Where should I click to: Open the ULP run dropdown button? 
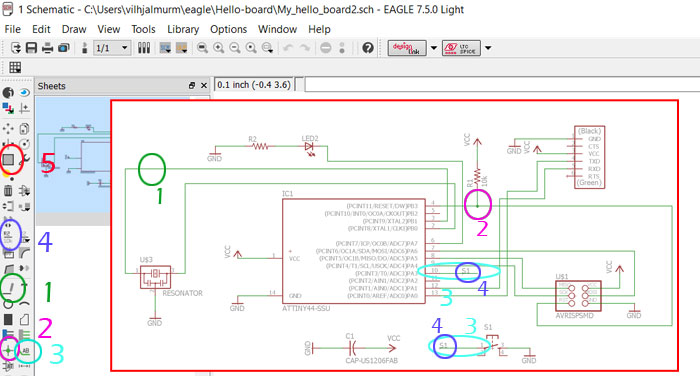coord(181,48)
